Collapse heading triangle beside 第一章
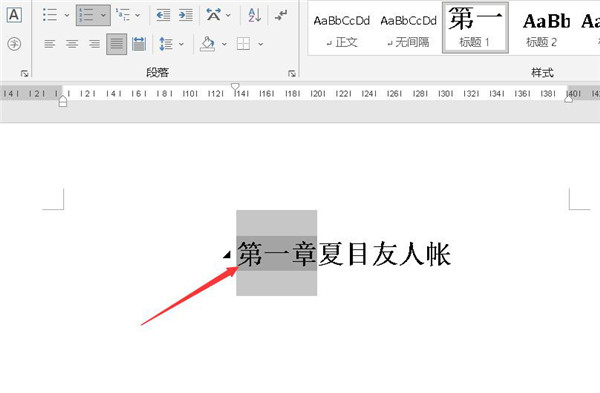Image resolution: width=600 pixels, height=393 pixels. tap(227, 254)
